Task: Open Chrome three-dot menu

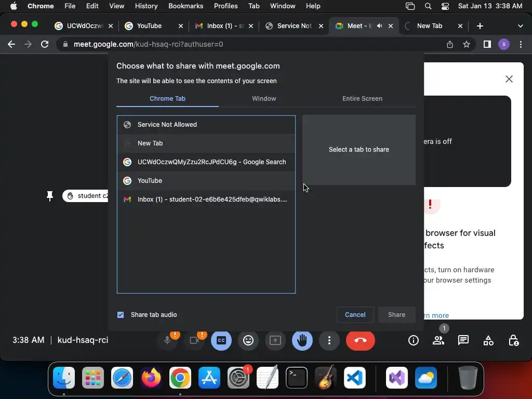Action: (521, 44)
